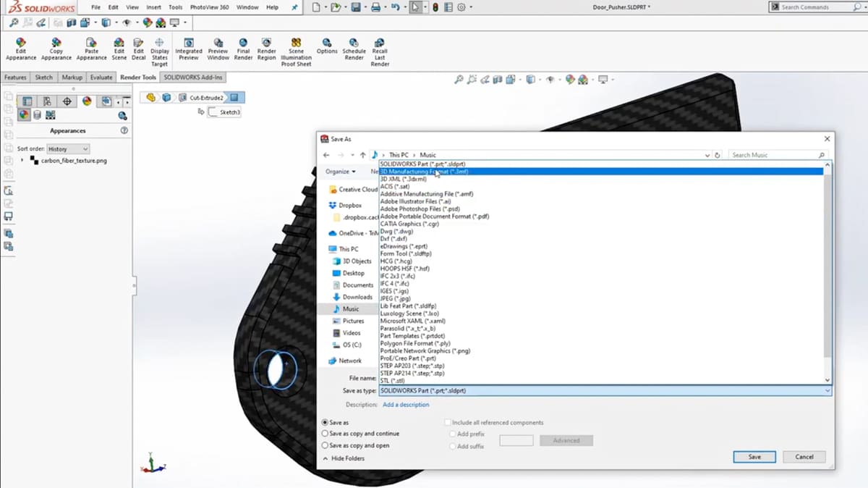This screenshot has height=488, width=868.
Task: Open Scene Illumination Proof Sheet
Action: (x=296, y=52)
